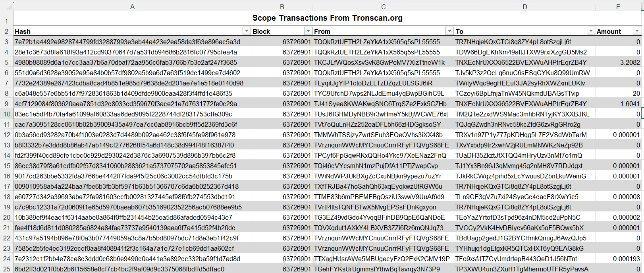
Task: Open the Hash column filter dropdown
Action: (x=247, y=31)
